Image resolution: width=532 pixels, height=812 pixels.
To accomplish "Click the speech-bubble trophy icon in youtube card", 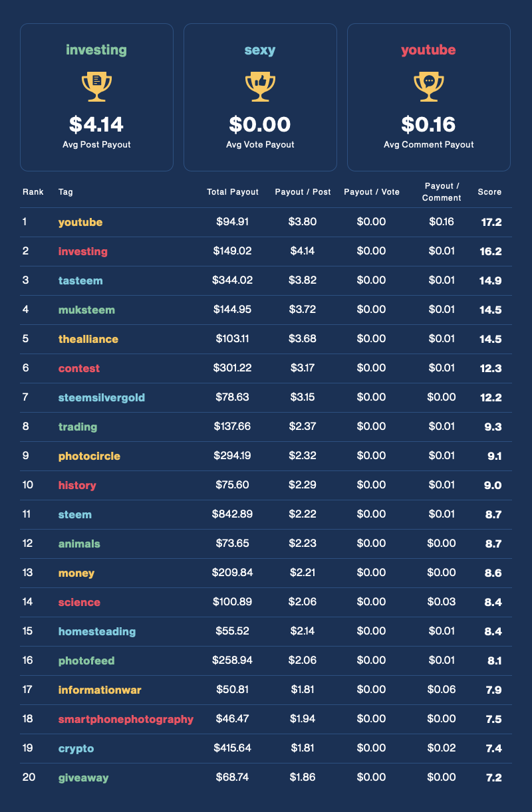I will [429, 87].
